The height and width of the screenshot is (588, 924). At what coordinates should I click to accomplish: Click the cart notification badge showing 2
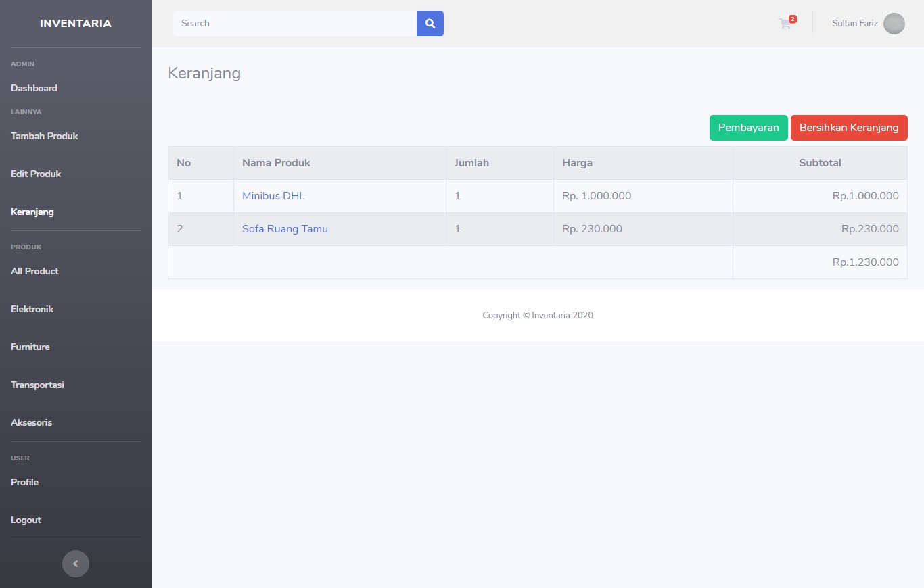pos(793,18)
